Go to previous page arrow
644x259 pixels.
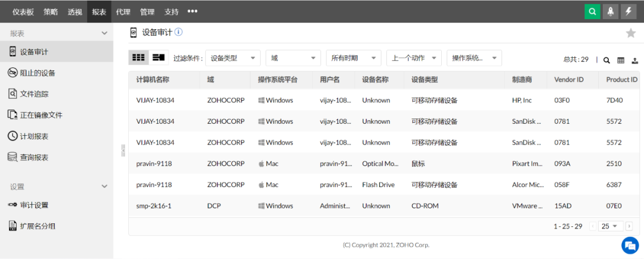pos(593,226)
